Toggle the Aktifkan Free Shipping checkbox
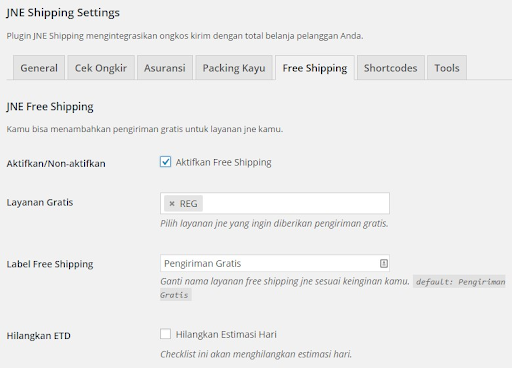This screenshot has height=368, width=512. pos(165,162)
